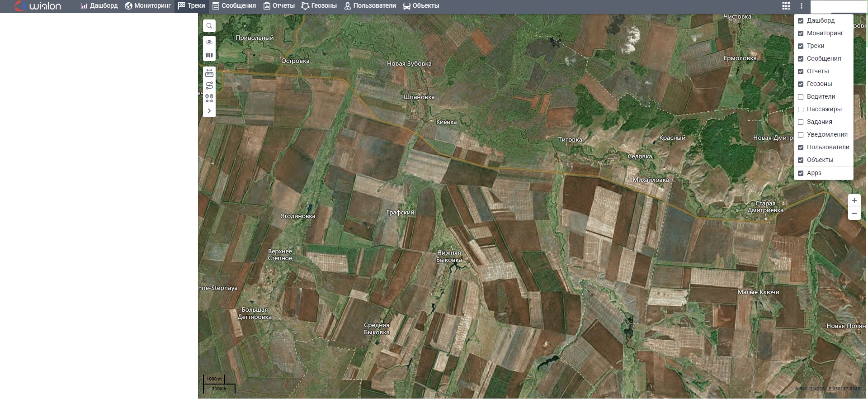Screen dimensions: 868x399
Task: Uncheck the Геозоны menu item
Action: (x=801, y=84)
